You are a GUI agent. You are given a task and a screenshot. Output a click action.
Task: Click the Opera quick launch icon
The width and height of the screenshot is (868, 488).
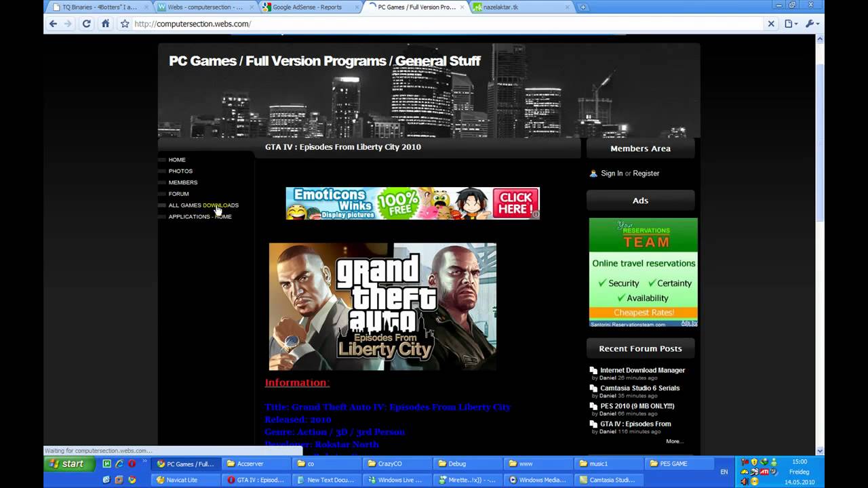pos(132,464)
